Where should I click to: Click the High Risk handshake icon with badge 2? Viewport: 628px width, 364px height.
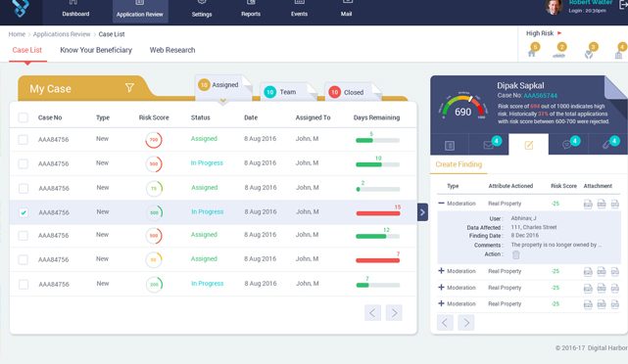(559, 51)
